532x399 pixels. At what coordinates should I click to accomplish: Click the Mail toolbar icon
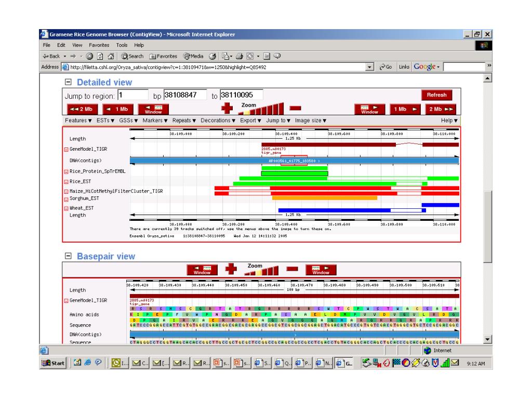227,56
